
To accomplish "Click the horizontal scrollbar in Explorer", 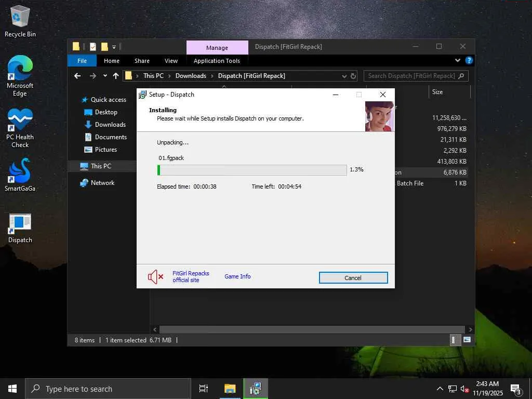I will click(x=312, y=329).
